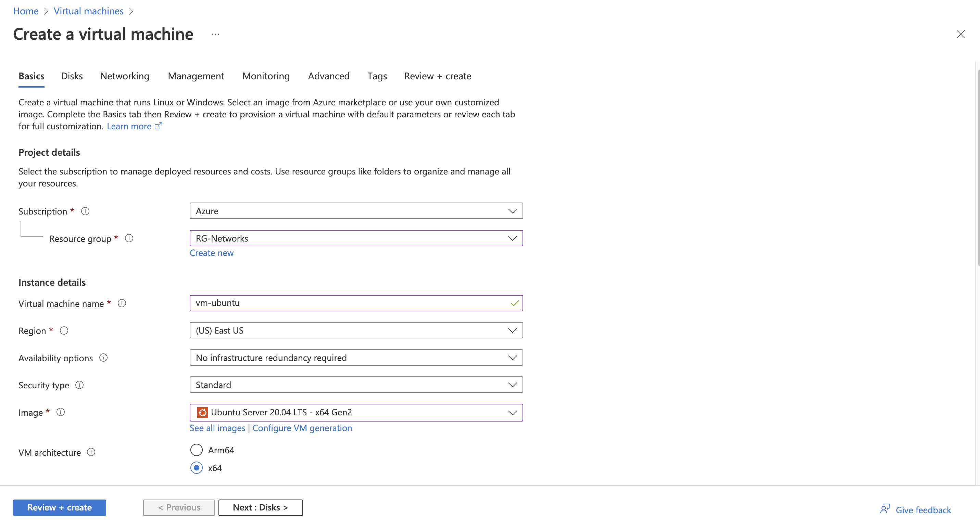Click the Security type info icon
Viewport: 980px width, 531px height.
pyautogui.click(x=79, y=385)
